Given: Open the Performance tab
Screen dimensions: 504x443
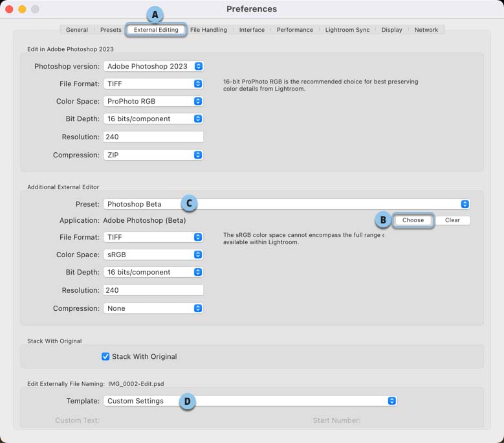Looking at the screenshot, I should click(295, 30).
